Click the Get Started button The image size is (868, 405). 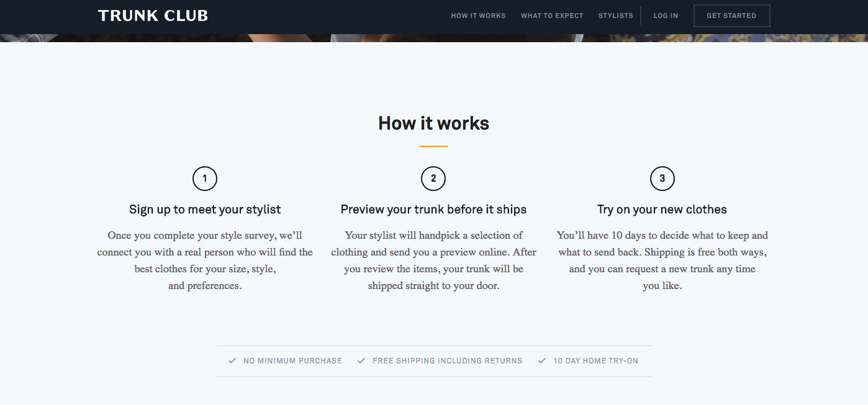731,16
